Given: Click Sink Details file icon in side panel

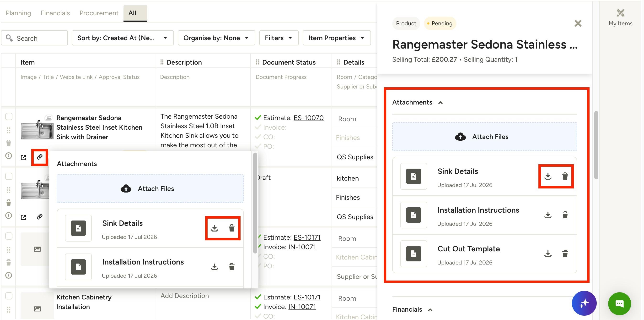Looking at the screenshot, I should (x=413, y=176).
